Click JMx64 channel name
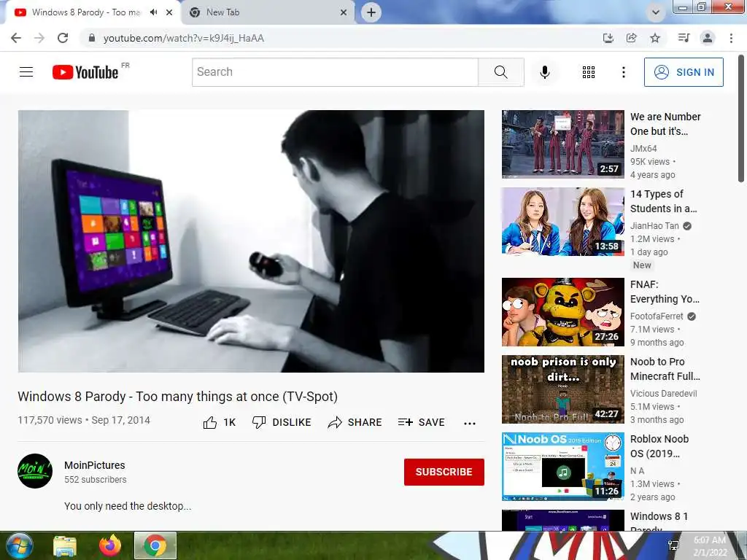 (643, 149)
